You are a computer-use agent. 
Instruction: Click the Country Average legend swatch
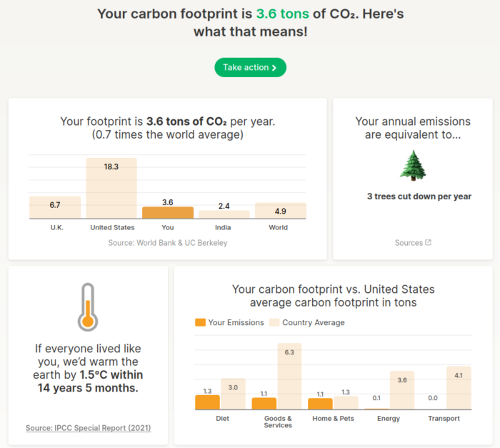(274, 322)
